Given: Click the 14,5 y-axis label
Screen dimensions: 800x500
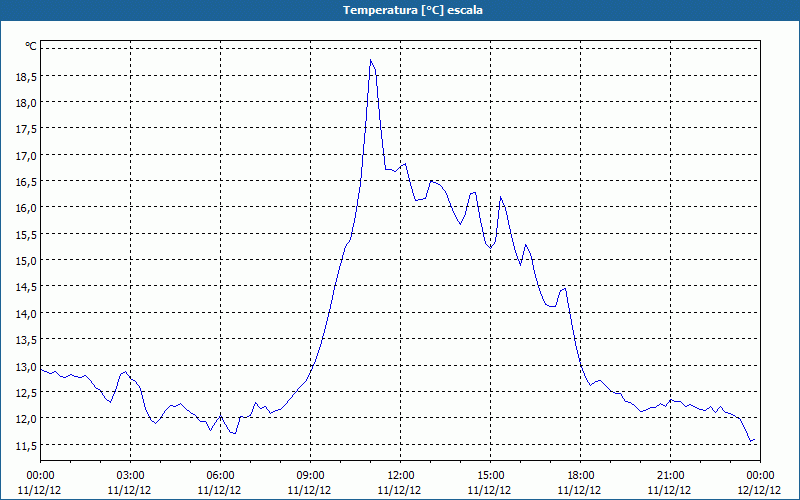Looking at the screenshot, I should pos(27,287).
